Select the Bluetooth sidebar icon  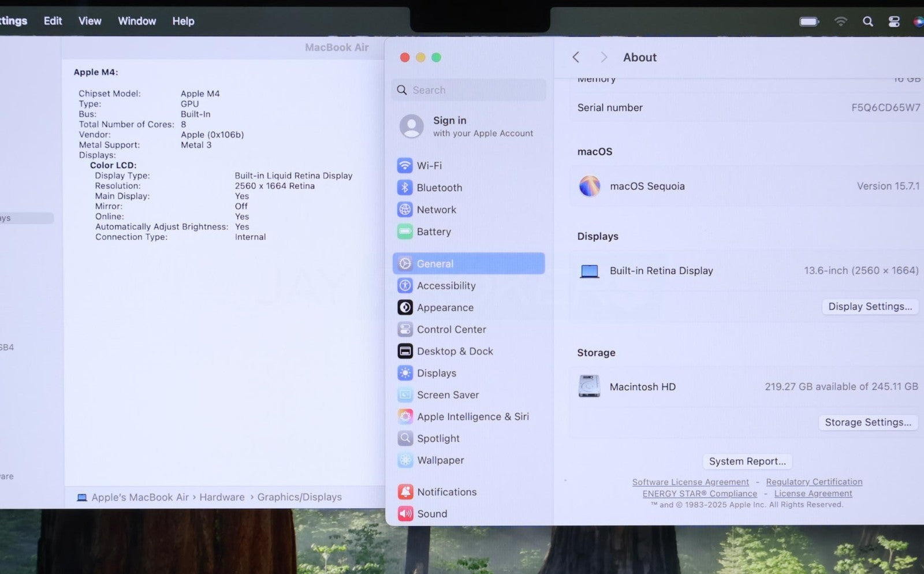pos(405,188)
